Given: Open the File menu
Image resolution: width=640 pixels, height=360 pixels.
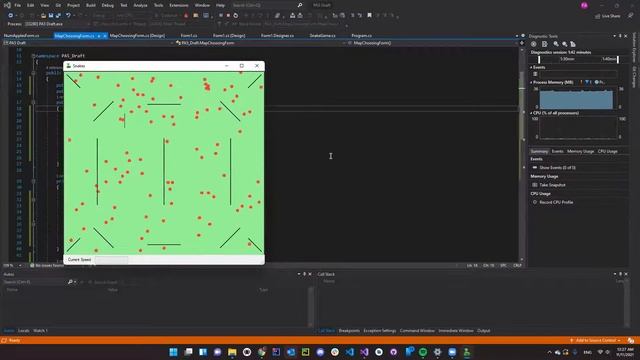Looking at the screenshot, I should click(x=18, y=5).
